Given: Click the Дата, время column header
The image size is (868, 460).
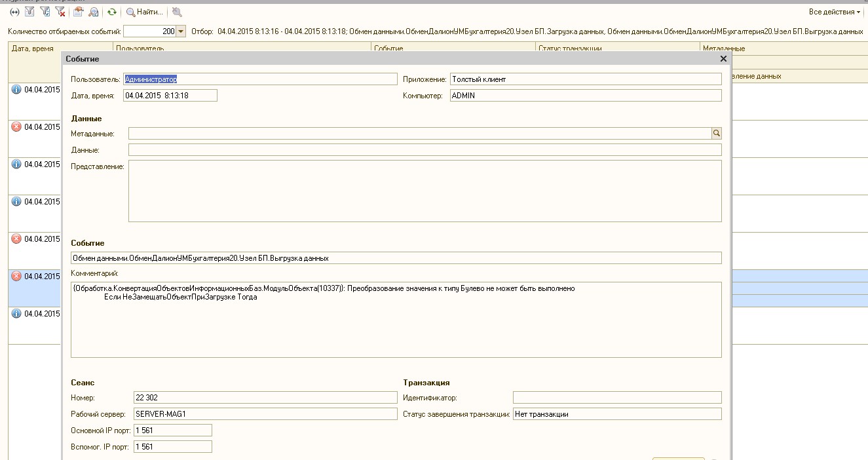Looking at the screenshot, I should pos(33,48).
